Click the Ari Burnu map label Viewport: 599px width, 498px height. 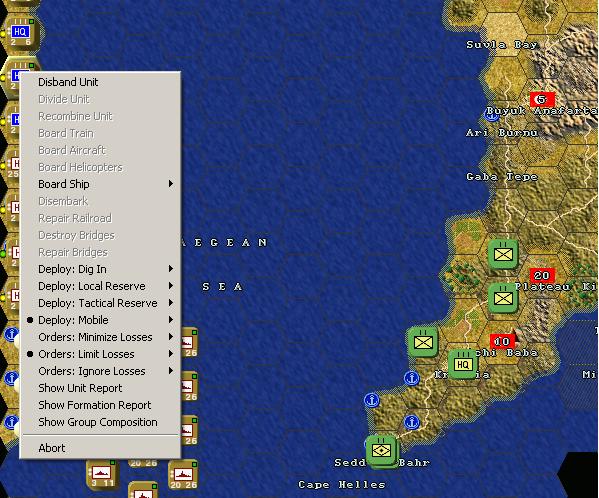pos(502,133)
